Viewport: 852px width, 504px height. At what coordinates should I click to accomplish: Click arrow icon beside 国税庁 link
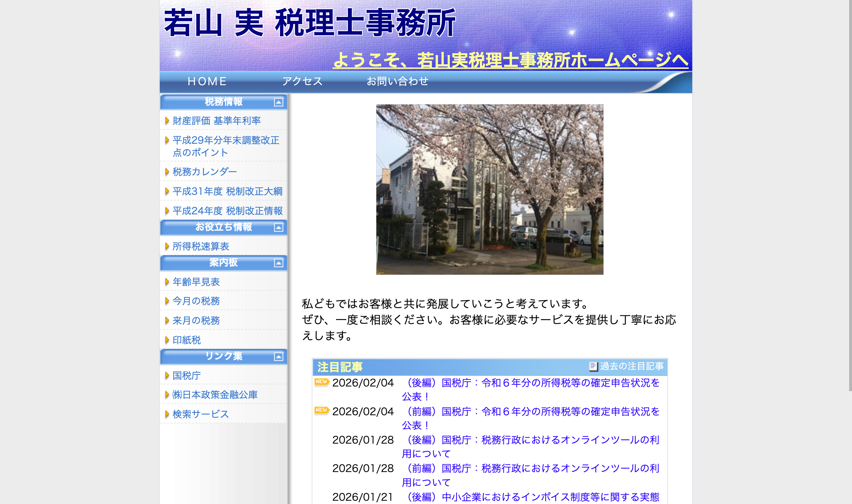pyautogui.click(x=167, y=376)
